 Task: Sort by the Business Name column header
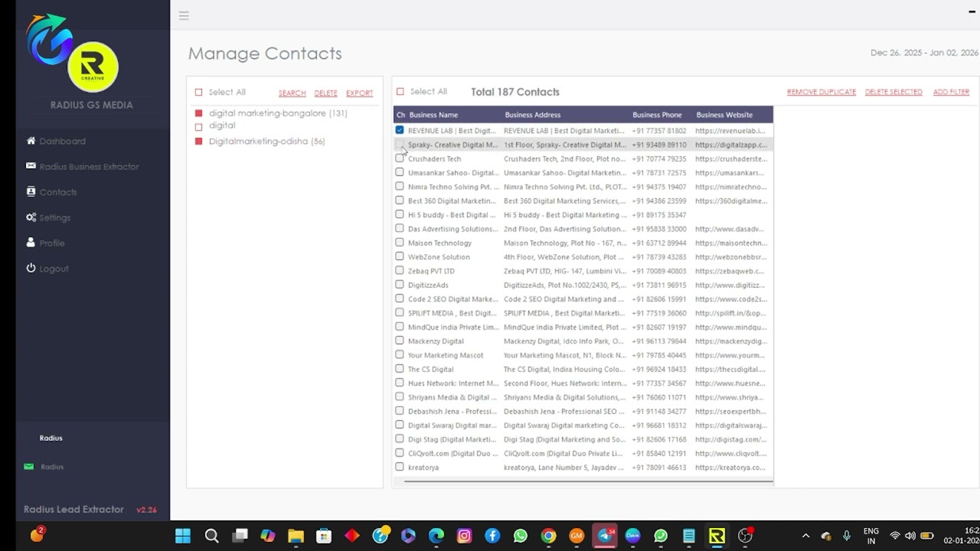pos(433,115)
